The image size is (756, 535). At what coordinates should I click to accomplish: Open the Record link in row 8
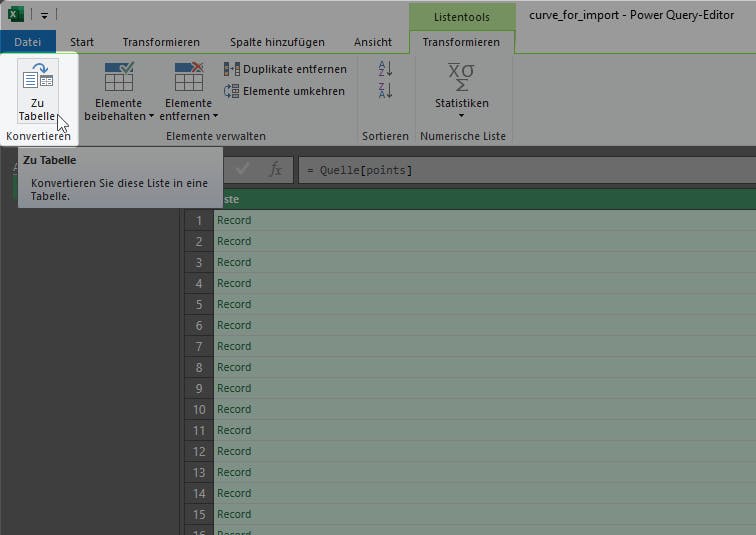point(234,367)
